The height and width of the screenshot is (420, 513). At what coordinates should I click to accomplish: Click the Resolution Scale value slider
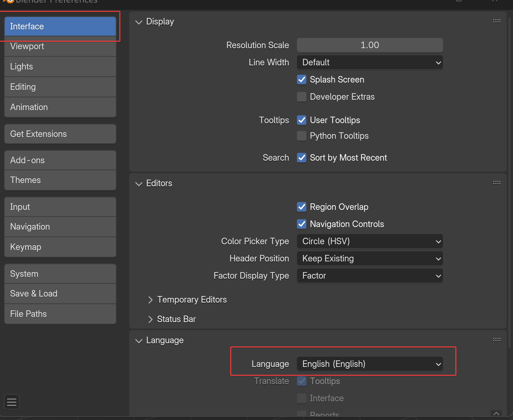(370, 45)
